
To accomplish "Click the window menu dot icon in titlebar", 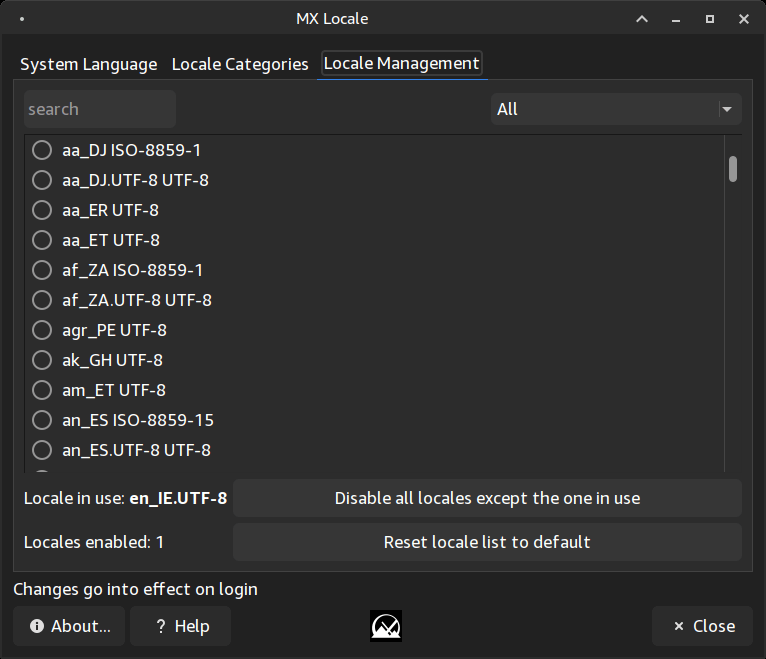I will point(22,19).
